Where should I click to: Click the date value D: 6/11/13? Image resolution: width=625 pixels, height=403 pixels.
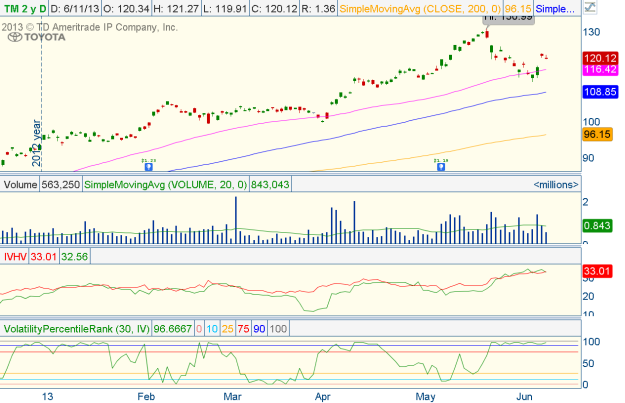coord(75,8)
